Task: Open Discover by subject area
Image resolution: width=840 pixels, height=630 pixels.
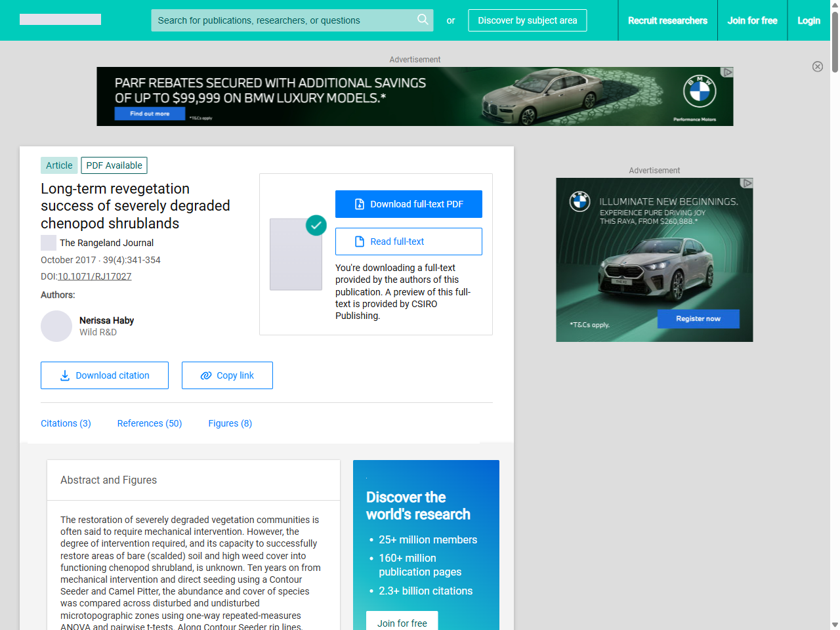Action: pyautogui.click(x=527, y=20)
